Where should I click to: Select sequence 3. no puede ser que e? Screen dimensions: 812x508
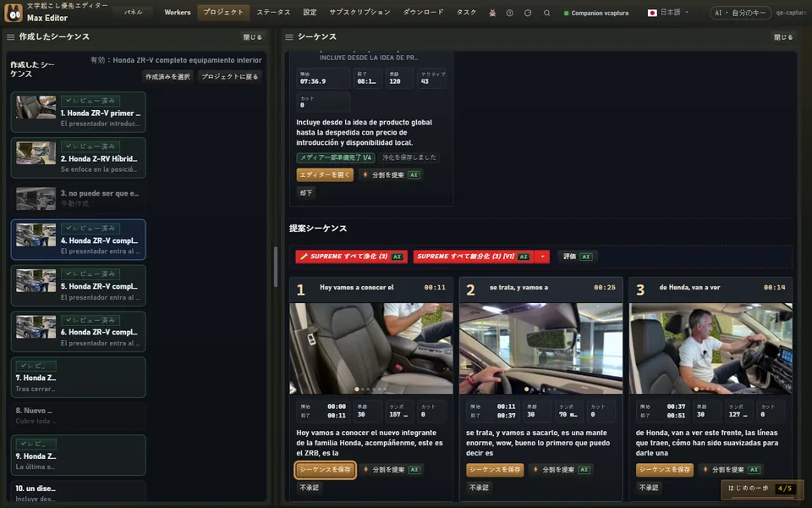coord(78,198)
